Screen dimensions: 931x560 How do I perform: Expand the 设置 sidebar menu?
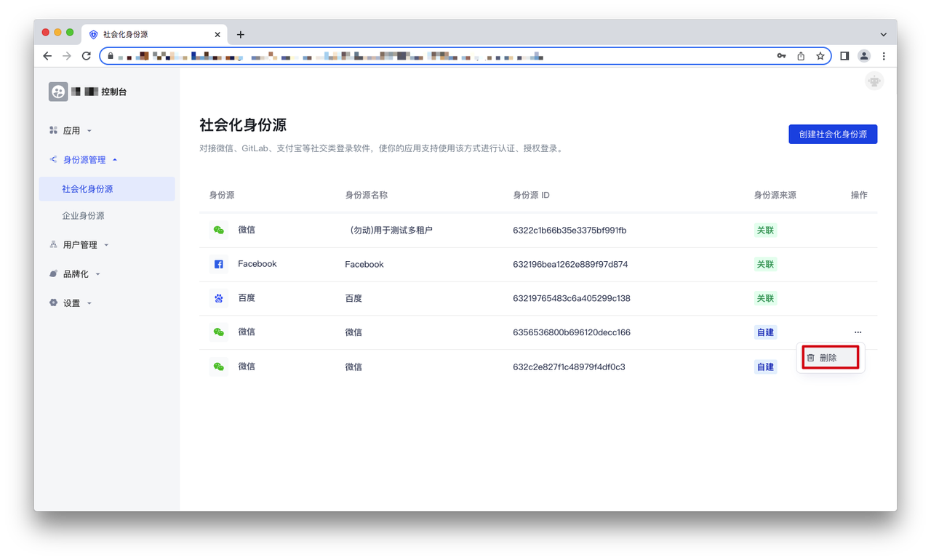tap(71, 303)
